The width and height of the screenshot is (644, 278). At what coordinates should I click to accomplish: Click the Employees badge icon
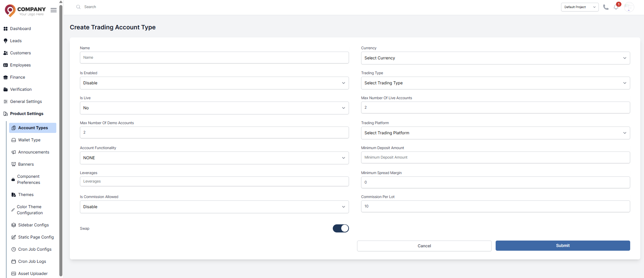[5, 65]
